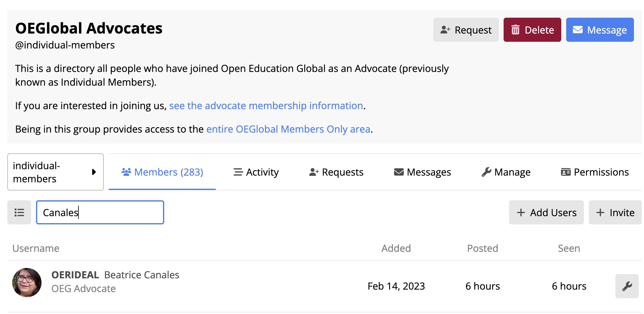
Task: Sort members by the Added column
Action: (396, 248)
